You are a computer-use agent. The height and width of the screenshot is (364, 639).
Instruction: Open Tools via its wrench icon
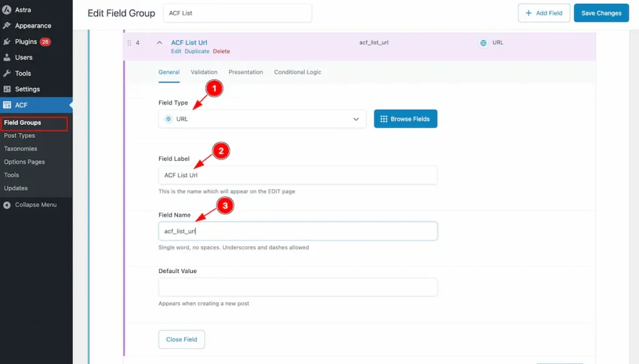tap(6, 74)
